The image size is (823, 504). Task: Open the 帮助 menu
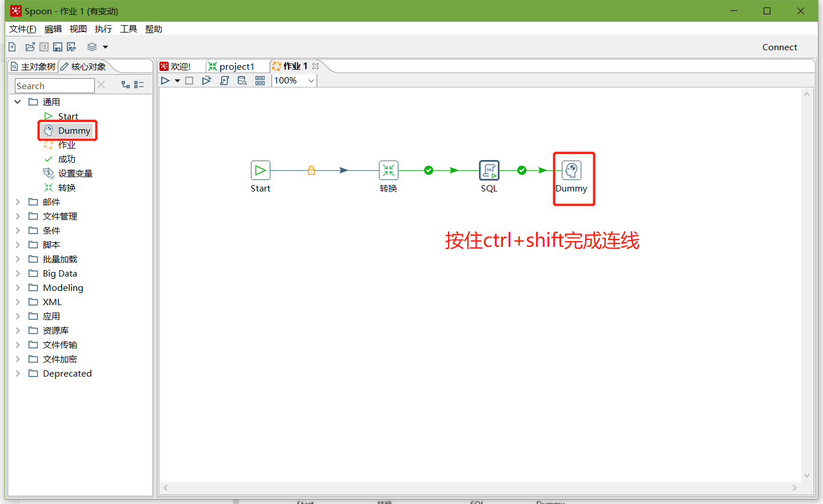[154, 29]
